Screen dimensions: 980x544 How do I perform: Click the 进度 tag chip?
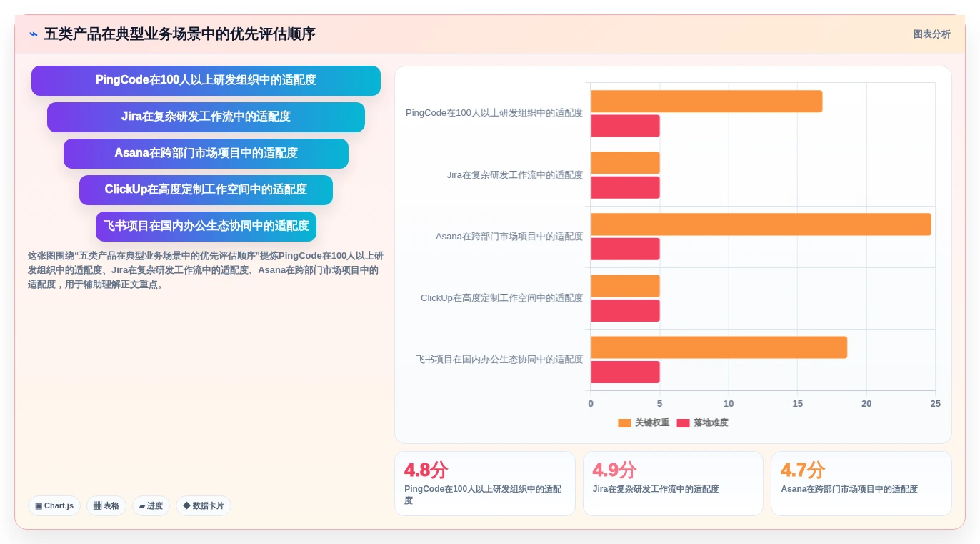(x=151, y=506)
